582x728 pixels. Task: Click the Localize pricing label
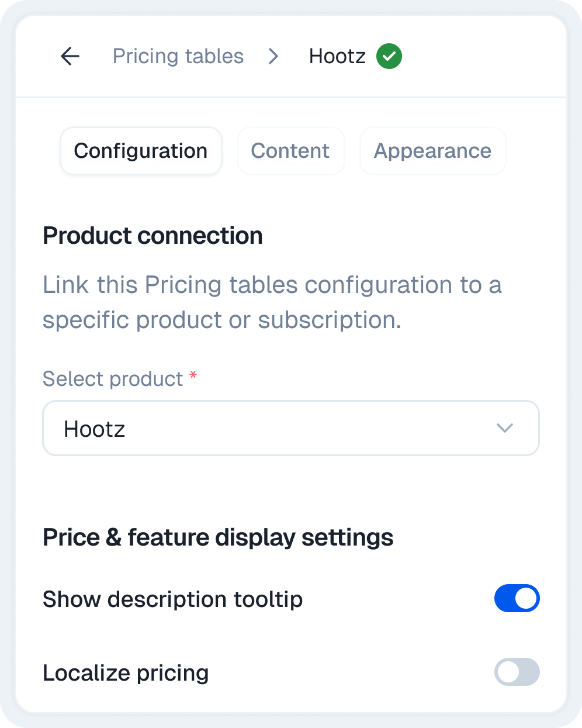pyautogui.click(x=126, y=673)
